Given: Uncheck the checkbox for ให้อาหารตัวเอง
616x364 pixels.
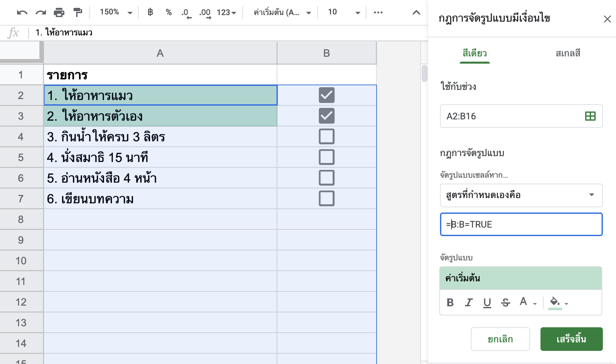Looking at the screenshot, I should 327,116.
